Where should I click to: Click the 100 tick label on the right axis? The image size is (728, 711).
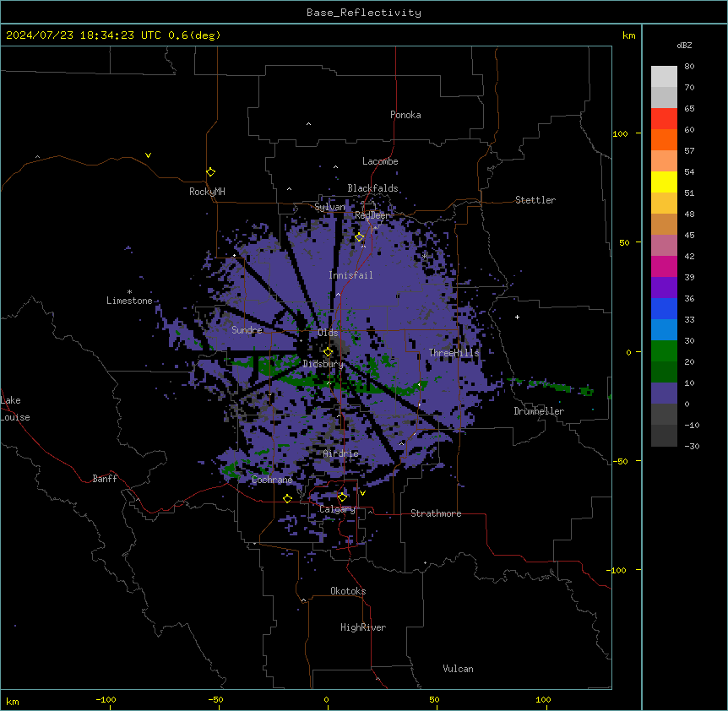point(620,133)
